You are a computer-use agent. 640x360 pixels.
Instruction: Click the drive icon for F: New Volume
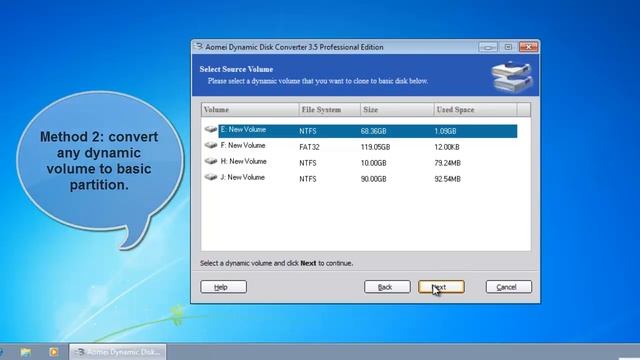pos(211,145)
